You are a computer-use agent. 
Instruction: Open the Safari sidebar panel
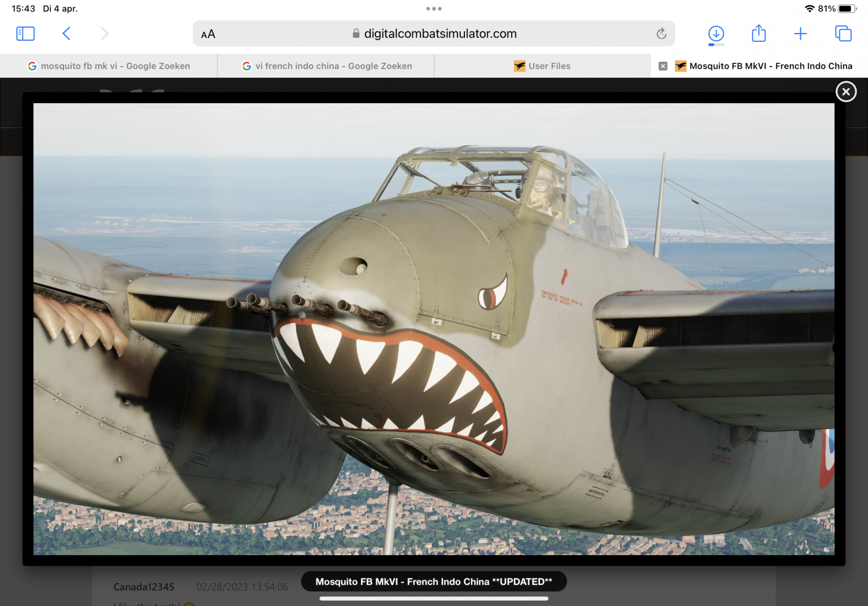click(x=25, y=34)
